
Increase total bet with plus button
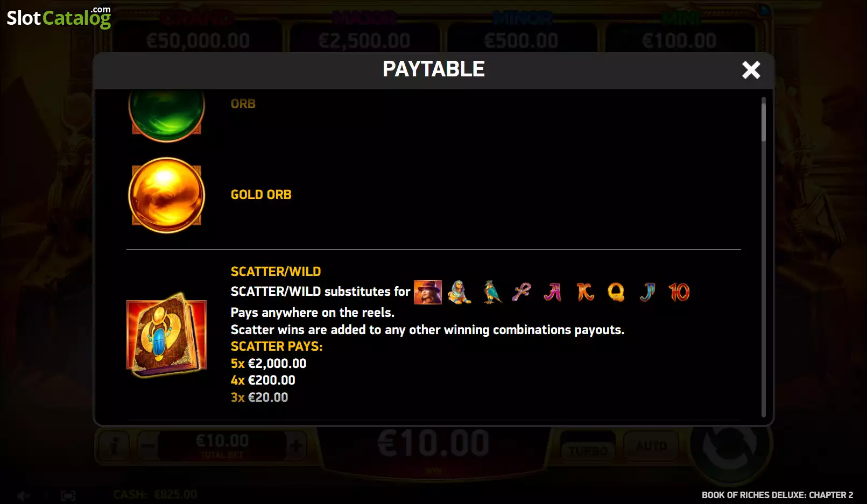pos(295,446)
